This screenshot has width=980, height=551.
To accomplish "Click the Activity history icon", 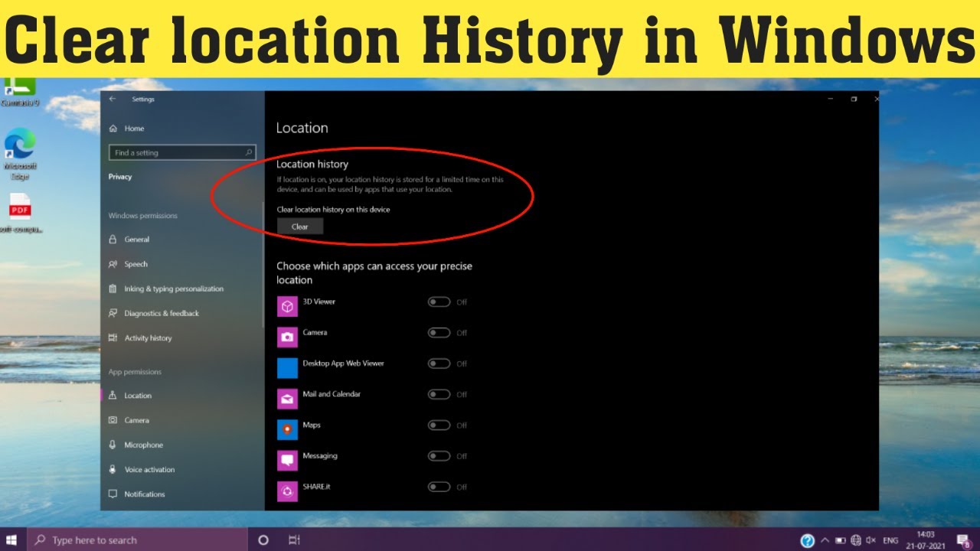I will [113, 338].
